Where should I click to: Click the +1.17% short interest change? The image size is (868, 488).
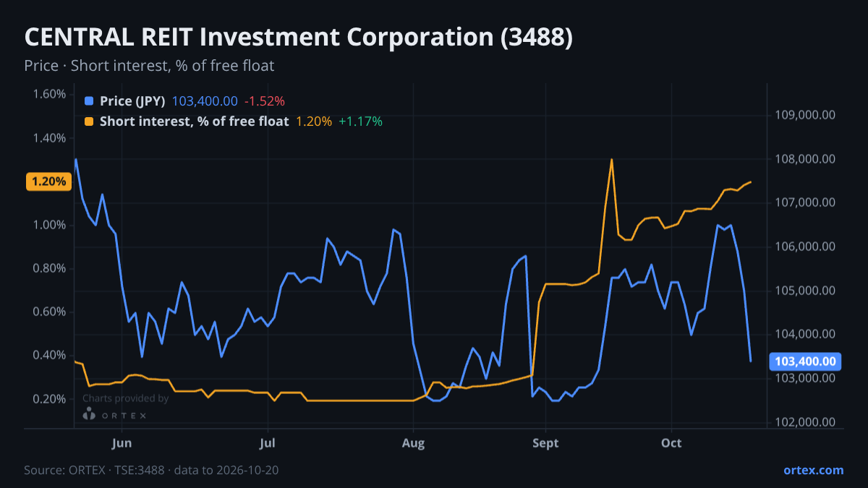pos(360,121)
